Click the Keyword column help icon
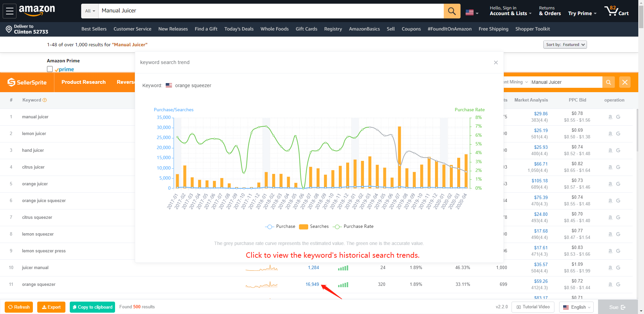This screenshot has height=314, width=644. click(45, 100)
